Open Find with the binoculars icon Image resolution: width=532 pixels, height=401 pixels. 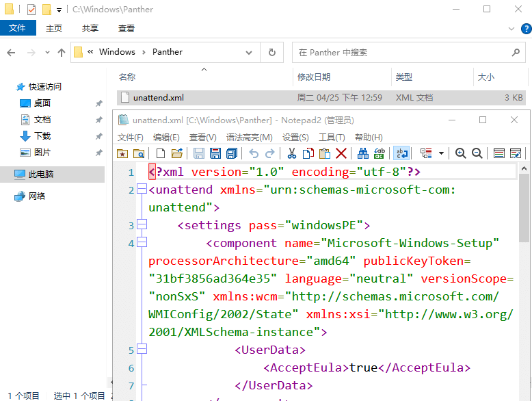click(x=362, y=153)
